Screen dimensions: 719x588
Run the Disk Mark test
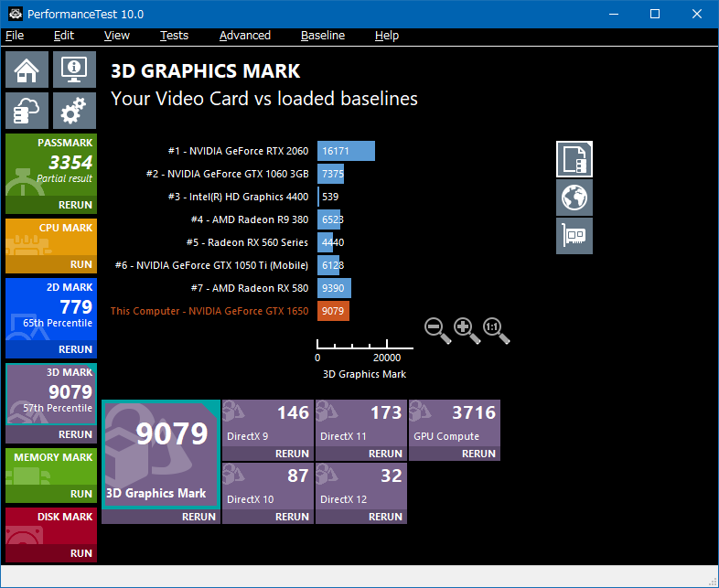pos(80,553)
